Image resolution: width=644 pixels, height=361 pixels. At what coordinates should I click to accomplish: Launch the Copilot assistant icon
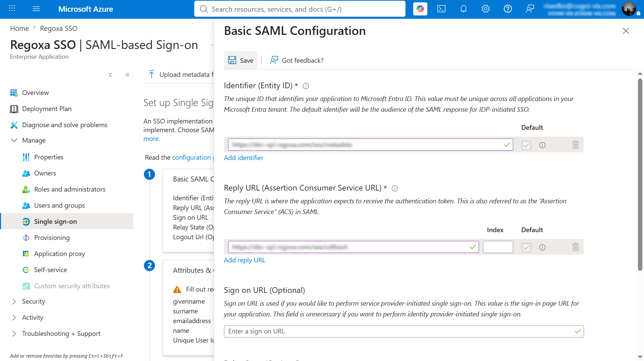click(420, 9)
